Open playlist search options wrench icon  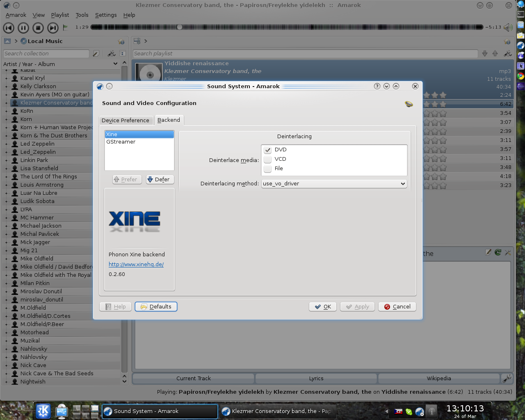point(508,53)
